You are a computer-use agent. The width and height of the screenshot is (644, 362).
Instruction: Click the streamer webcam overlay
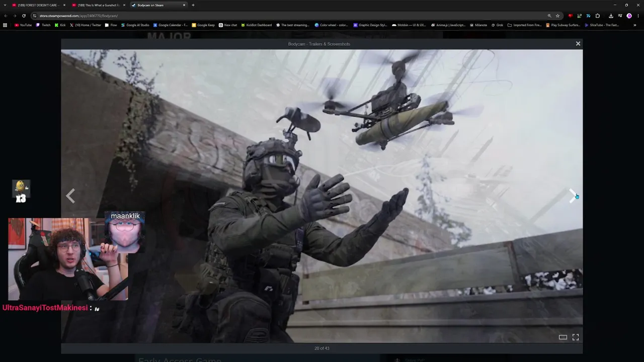[x=68, y=259]
